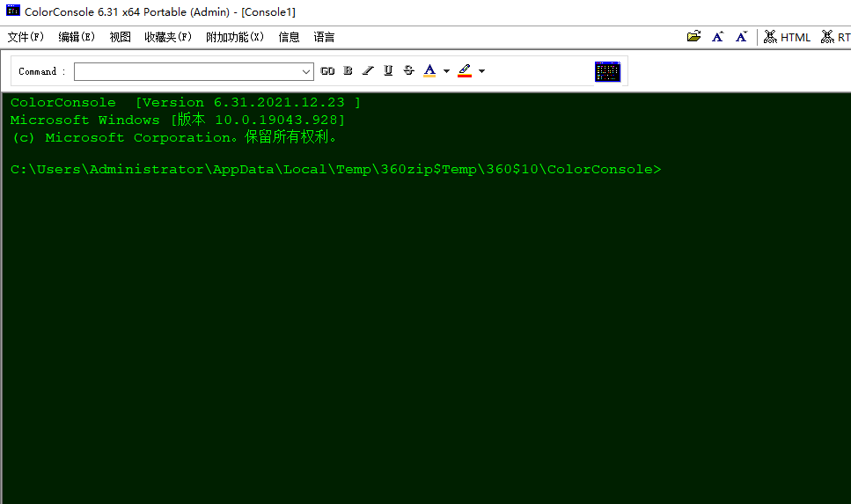
Task: Click the open folder icon in top toolbar
Action: pyautogui.click(x=693, y=37)
